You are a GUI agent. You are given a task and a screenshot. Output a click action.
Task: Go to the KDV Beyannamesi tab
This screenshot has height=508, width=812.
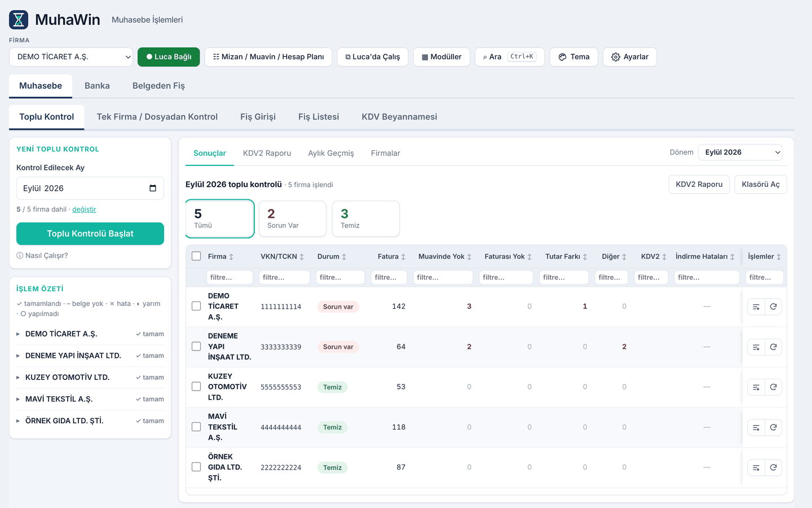tap(399, 117)
